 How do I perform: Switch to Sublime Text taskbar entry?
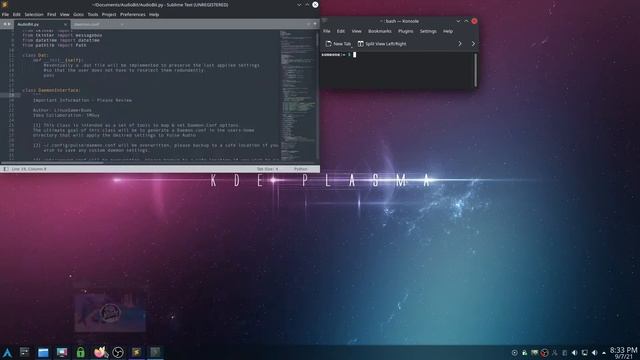[136, 352]
